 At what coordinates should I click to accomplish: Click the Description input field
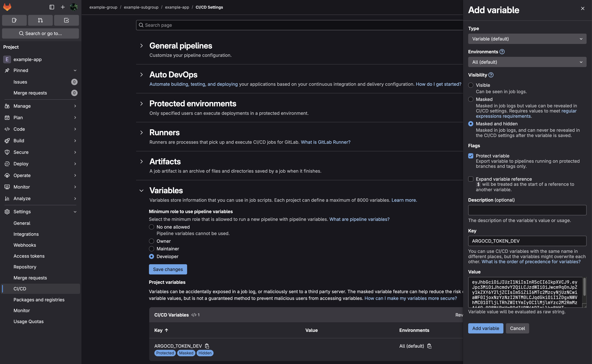click(527, 210)
